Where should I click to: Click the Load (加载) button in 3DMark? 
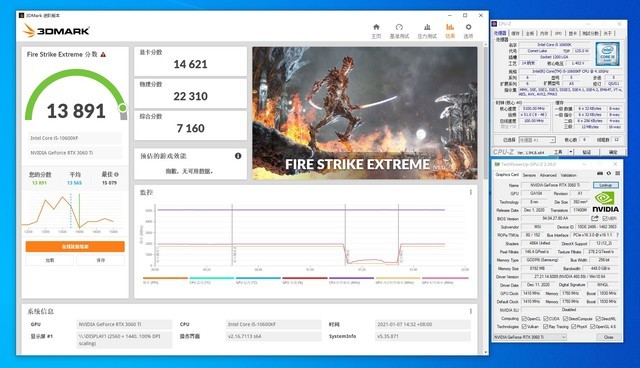[50, 260]
